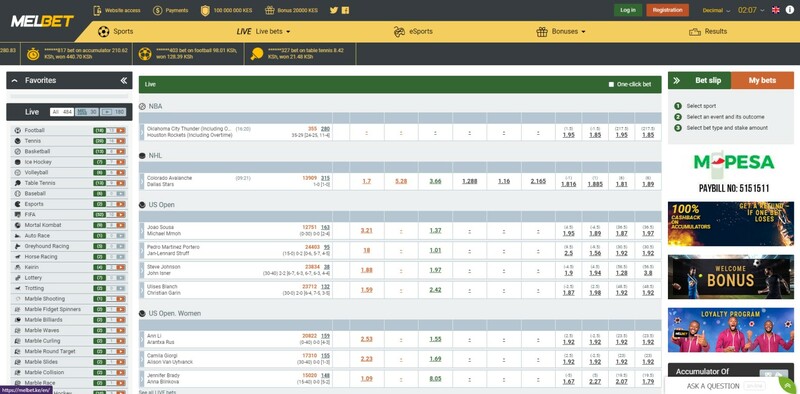Click the table tennis ticker icon
This screenshot has width=800, height=394.
coord(257,54)
